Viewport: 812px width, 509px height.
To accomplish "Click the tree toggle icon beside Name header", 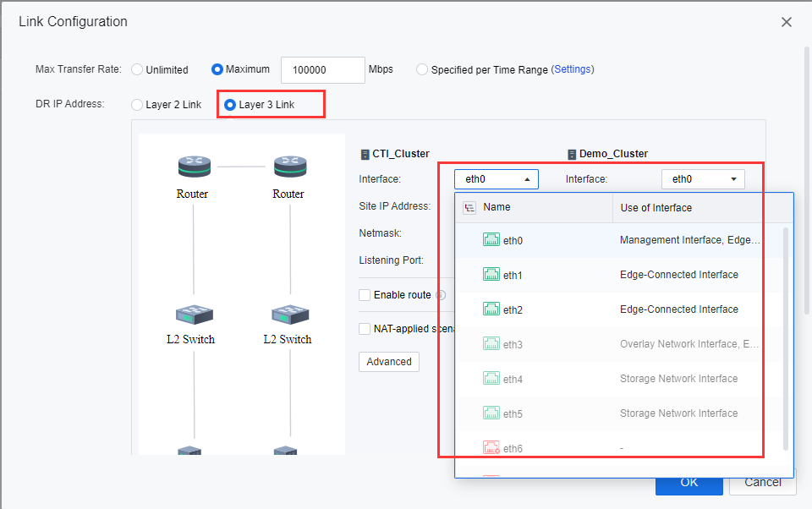I will point(469,207).
